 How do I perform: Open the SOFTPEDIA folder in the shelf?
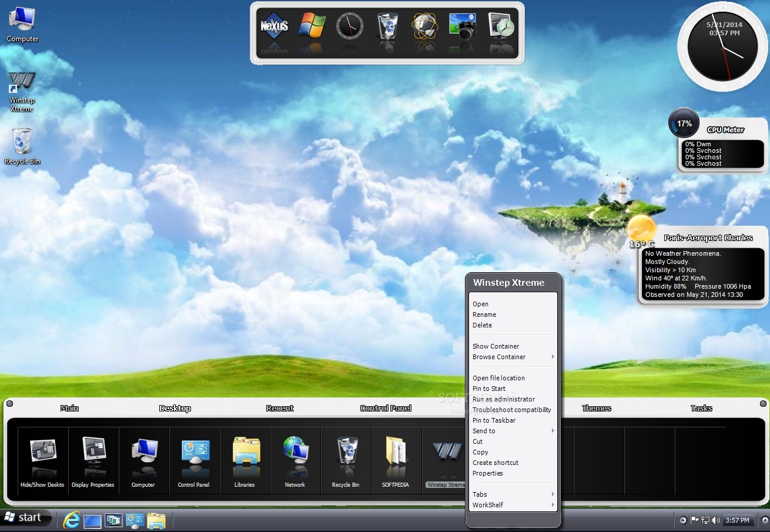(396, 463)
